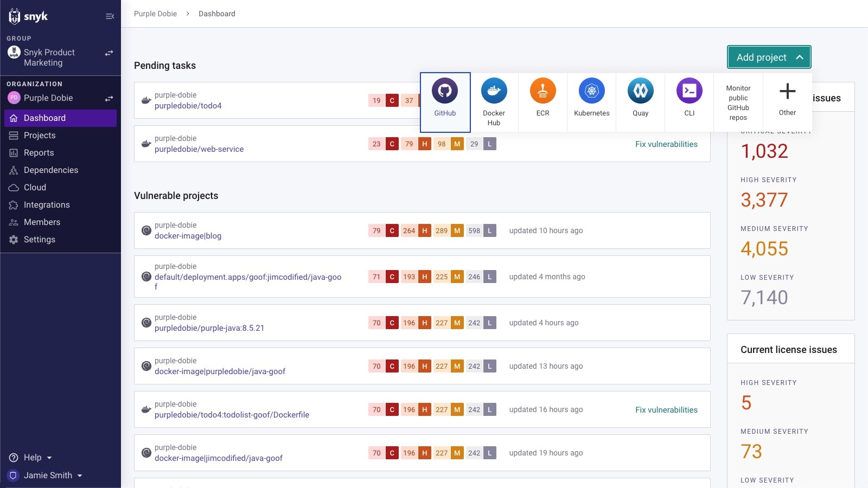The image size is (868, 488).
Task: Open docker-image|blog project
Action: (x=188, y=236)
